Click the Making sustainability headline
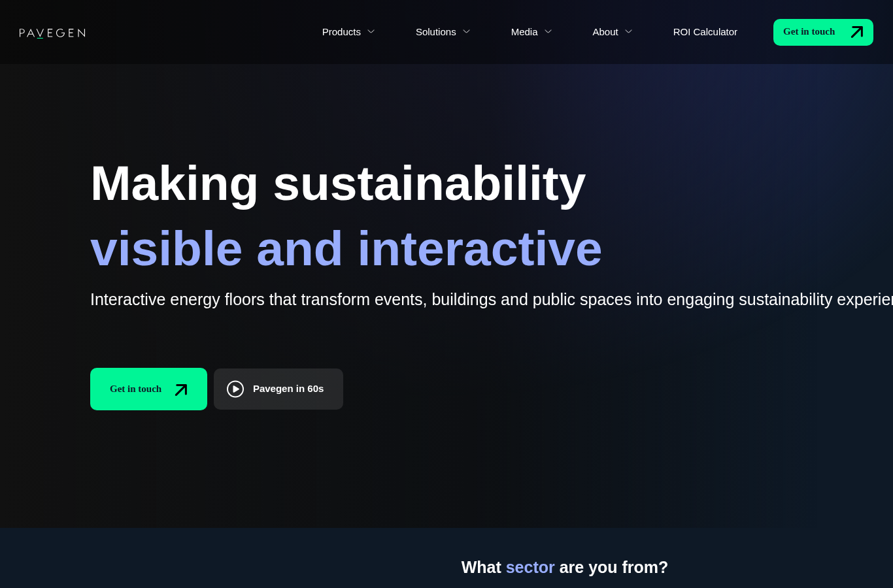Screen dimensions: 893x588 coord(338,184)
